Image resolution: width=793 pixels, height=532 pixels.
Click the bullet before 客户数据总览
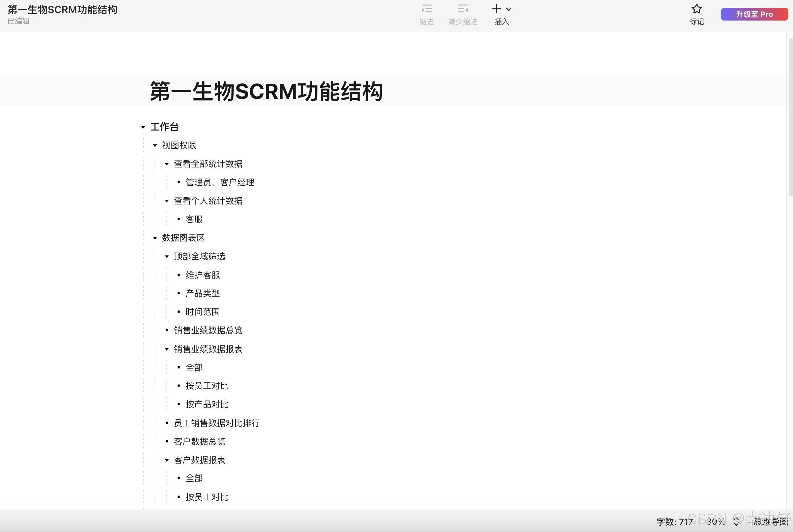coord(167,442)
